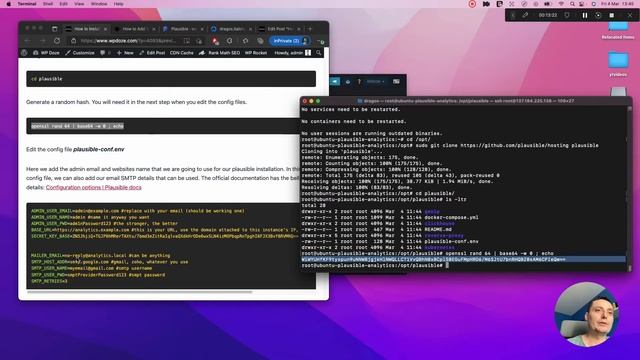Viewport: 640px width, 360px height.
Task: Open Wi-Fi status in menu bar
Action: point(561,4)
